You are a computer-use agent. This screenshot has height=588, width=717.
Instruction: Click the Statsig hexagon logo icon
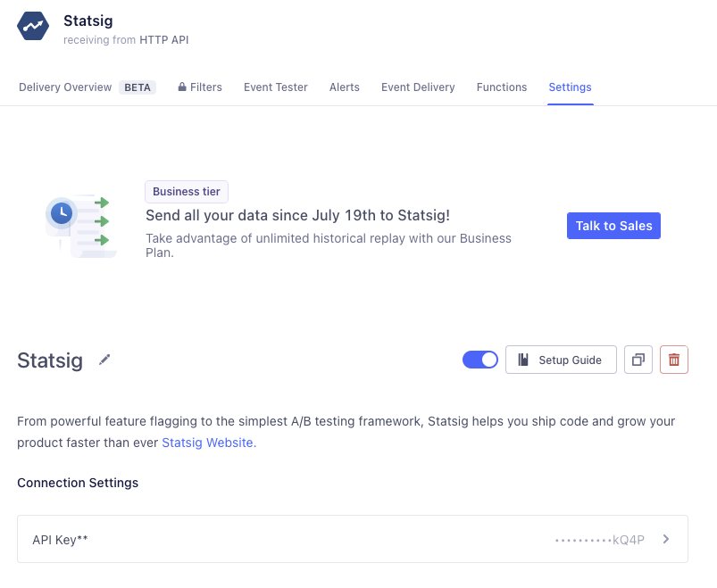(33, 26)
